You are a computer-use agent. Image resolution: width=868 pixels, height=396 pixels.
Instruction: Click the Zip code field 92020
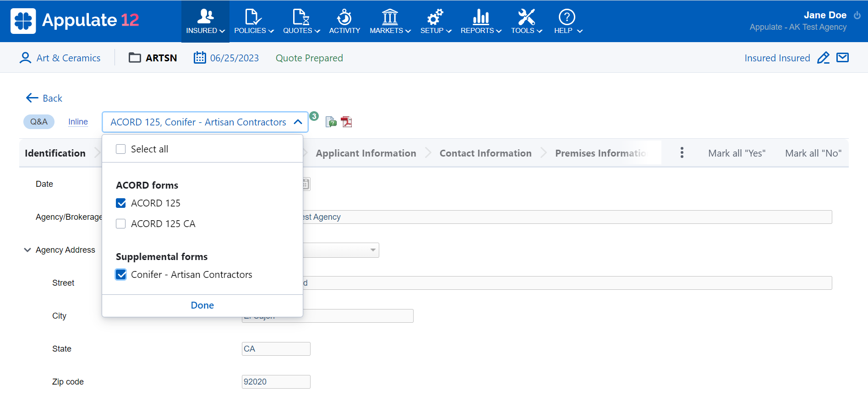pyautogui.click(x=276, y=382)
